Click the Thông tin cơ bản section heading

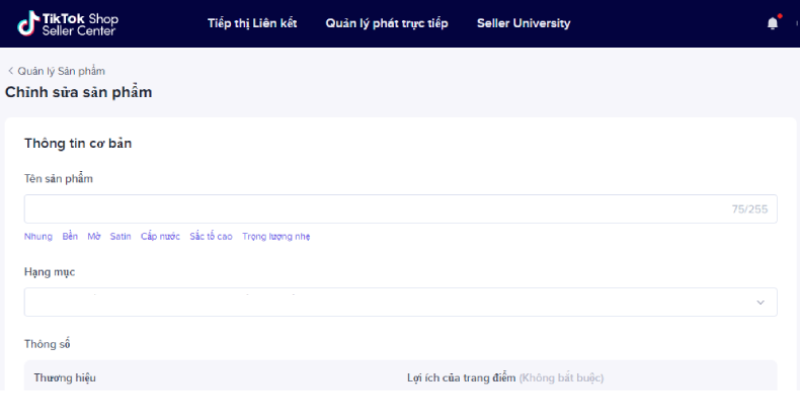tap(78, 143)
